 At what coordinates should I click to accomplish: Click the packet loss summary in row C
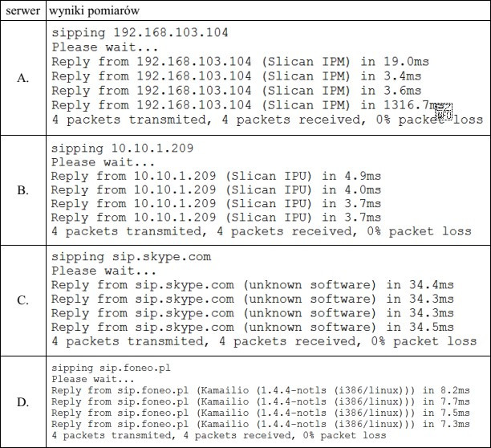click(x=264, y=341)
